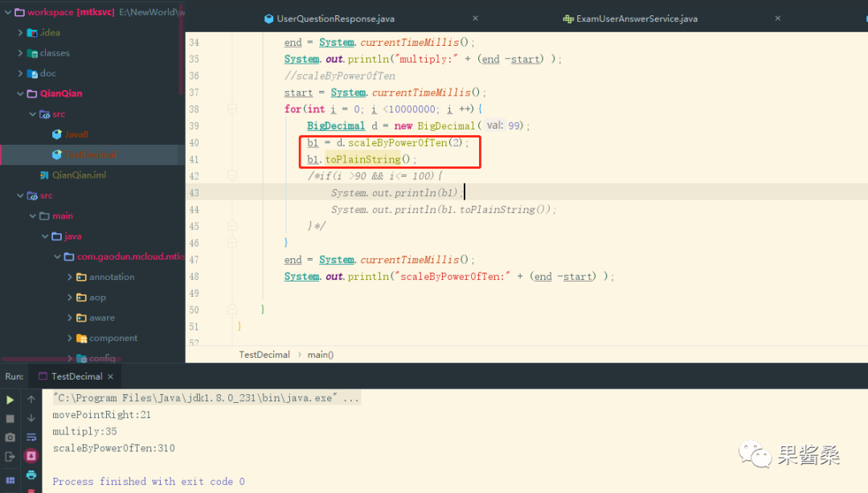Viewport: 868px width, 493px height.
Task: Click the down arrow in Run toolbar
Action: [x=31, y=418]
